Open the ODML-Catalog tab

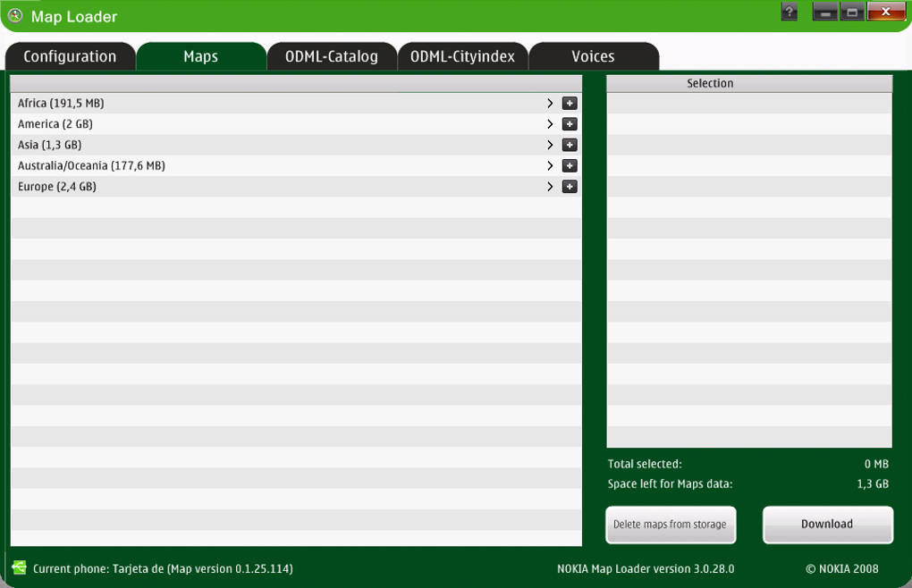click(332, 56)
